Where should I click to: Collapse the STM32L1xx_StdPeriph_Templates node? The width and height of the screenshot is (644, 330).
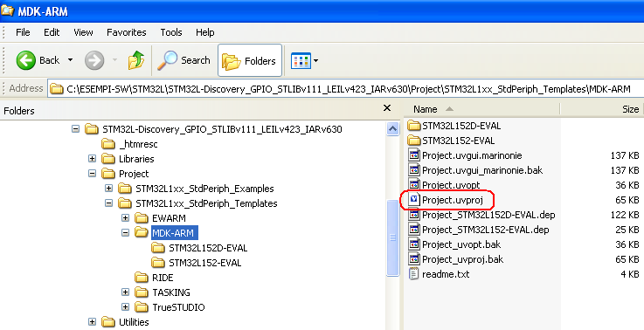pos(108,203)
